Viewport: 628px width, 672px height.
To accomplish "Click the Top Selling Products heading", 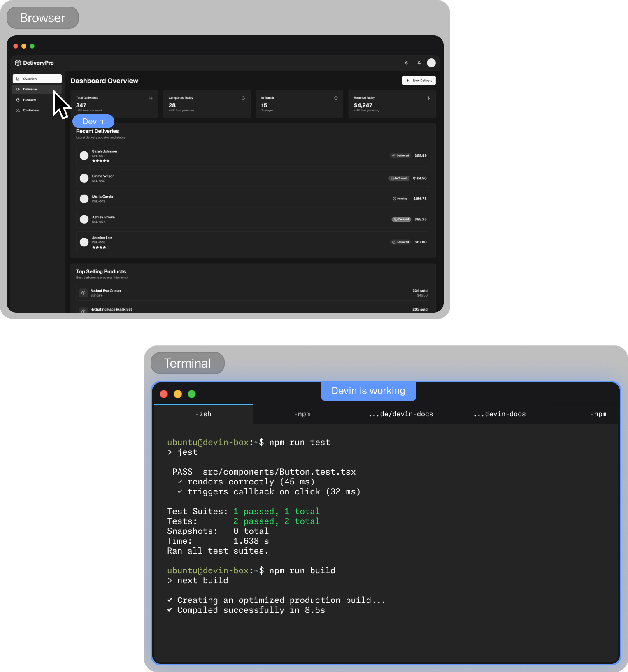I will pyautogui.click(x=101, y=272).
